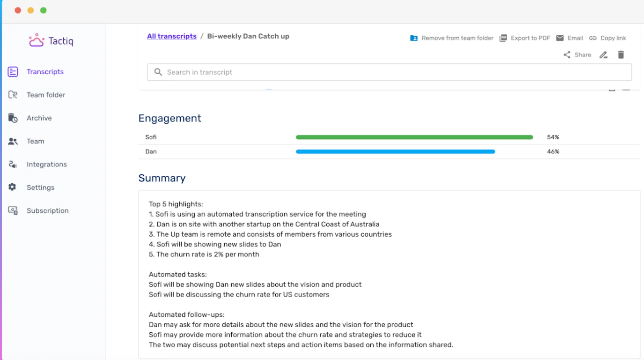Open Team folder from sidebar
Viewport: 644px width, 360px height.
pyautogui.click(x=46, y=95)
